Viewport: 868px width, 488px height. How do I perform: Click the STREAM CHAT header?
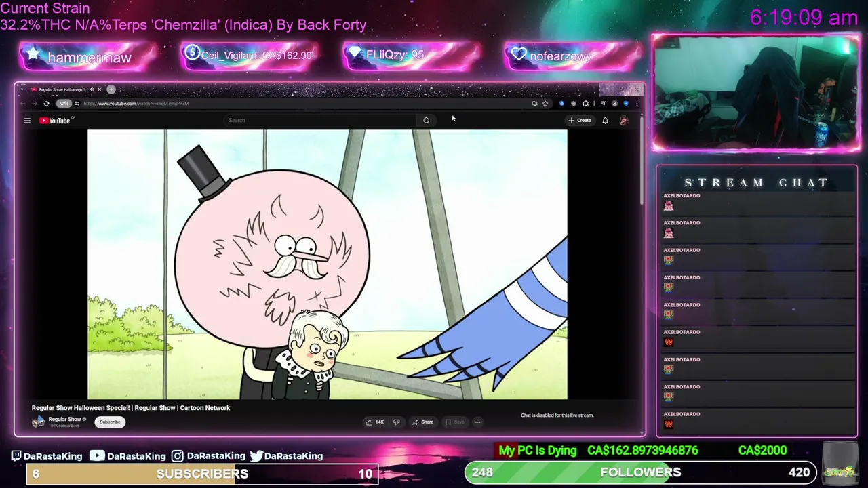756,183
